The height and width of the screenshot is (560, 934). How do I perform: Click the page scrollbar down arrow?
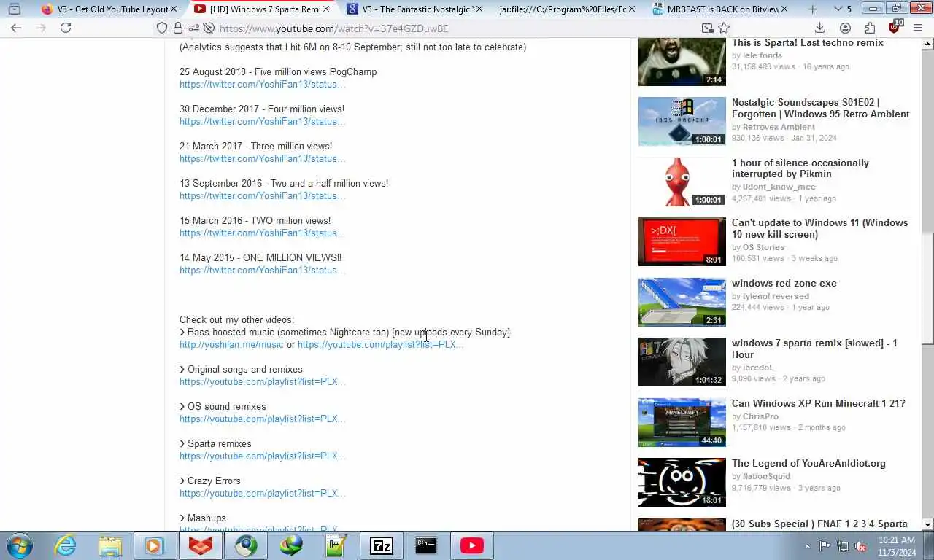click(x=927, y=524)
